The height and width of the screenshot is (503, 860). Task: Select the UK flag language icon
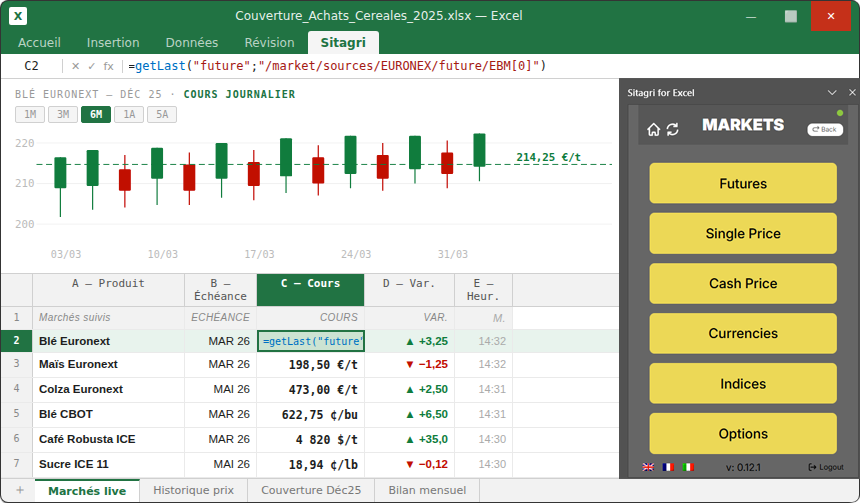(x=648, y=467)
